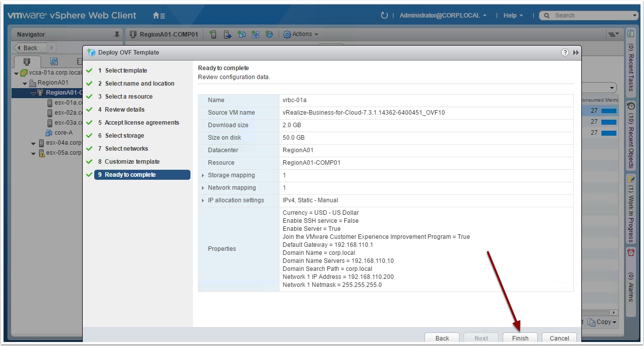The image size is (644, 346).
Task: Click the Navigator Back button
Action: 30,48
